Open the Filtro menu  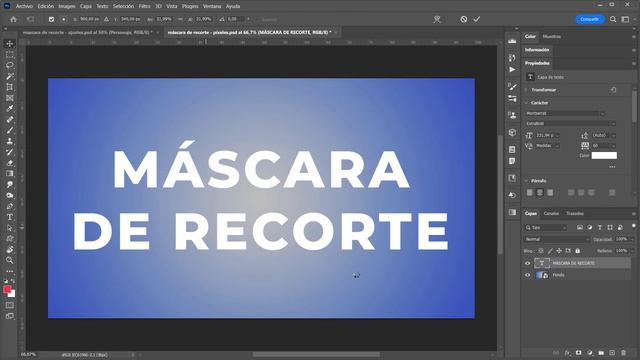coord(144,6)
